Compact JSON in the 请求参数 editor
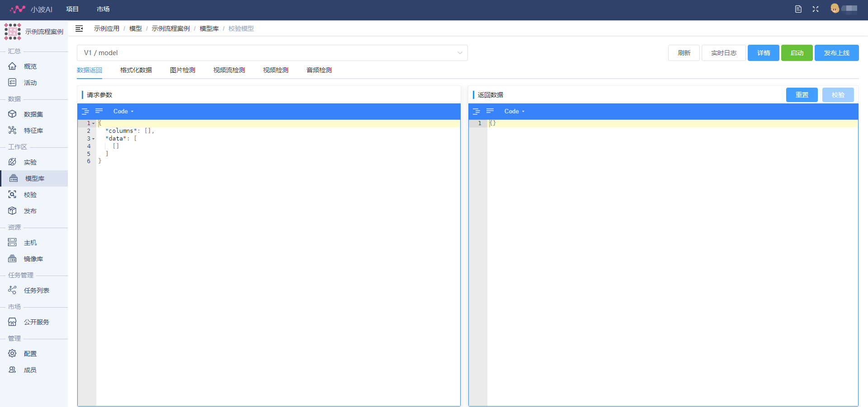The image size is (868, 407). 99,111
